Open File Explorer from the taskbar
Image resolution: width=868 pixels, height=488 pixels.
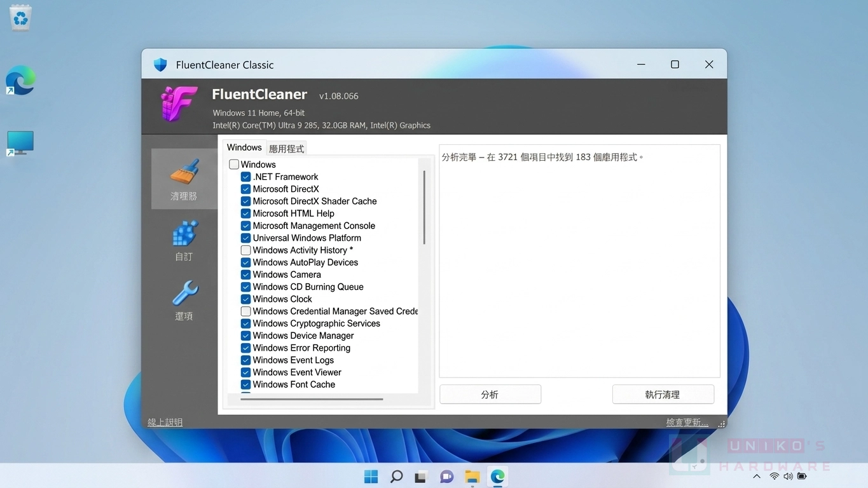tap(472, 477)
